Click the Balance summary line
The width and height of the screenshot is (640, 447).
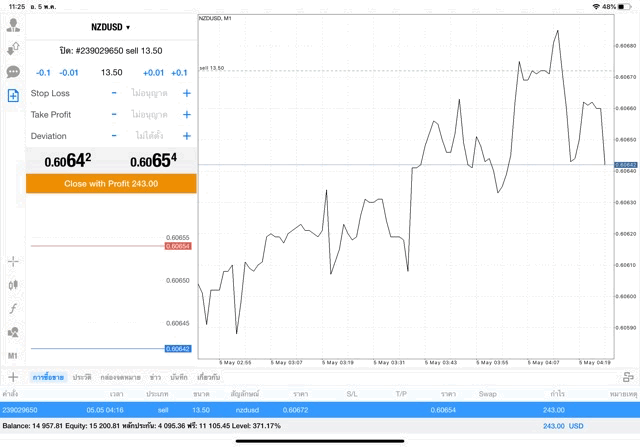coord(141,426)
